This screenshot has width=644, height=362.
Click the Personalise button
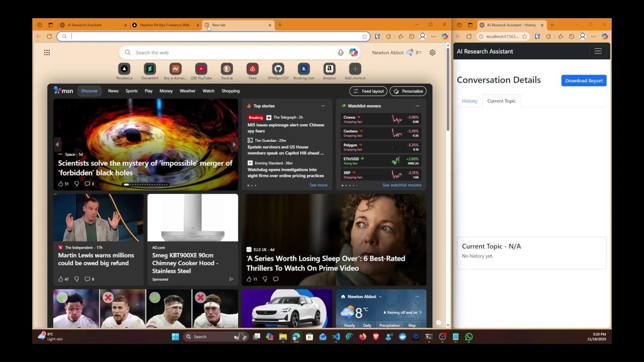coord(408,91)
